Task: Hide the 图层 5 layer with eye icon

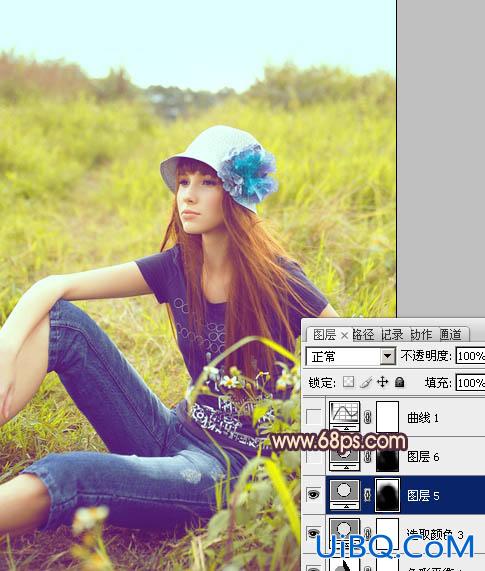Action: coord(314,495)
